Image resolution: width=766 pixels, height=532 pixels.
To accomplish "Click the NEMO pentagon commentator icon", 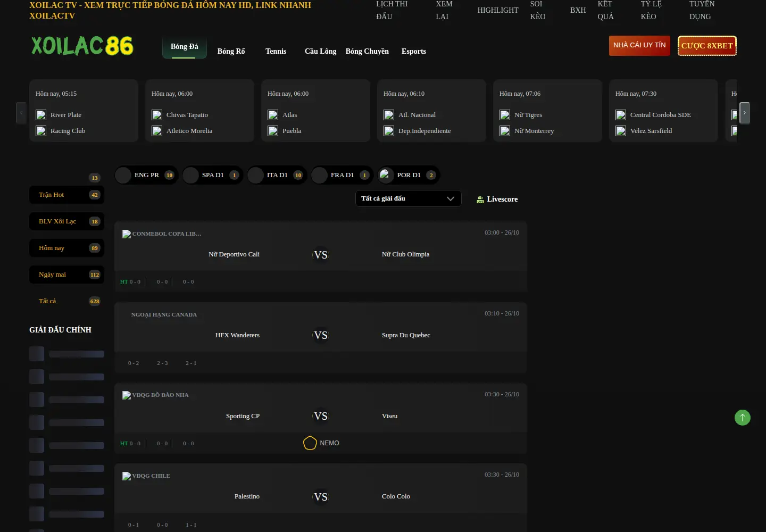I will pos(310,443).
